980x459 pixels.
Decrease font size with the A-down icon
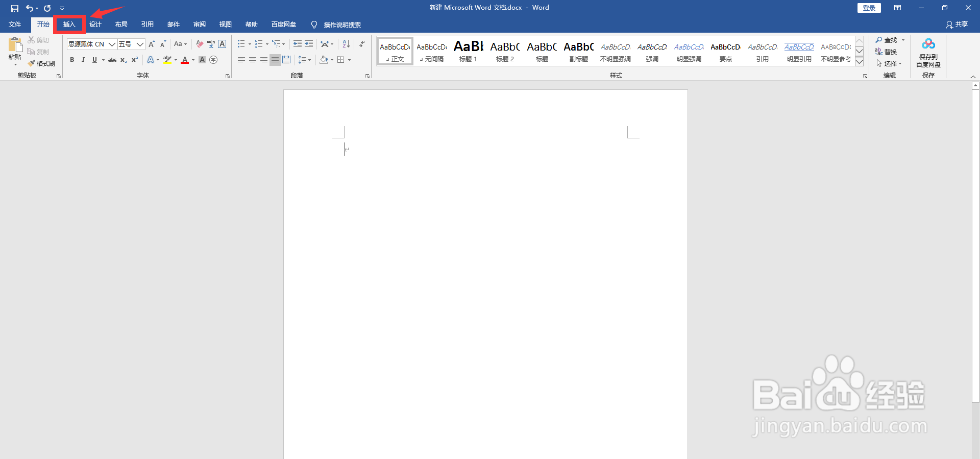(x=163, y=44)
